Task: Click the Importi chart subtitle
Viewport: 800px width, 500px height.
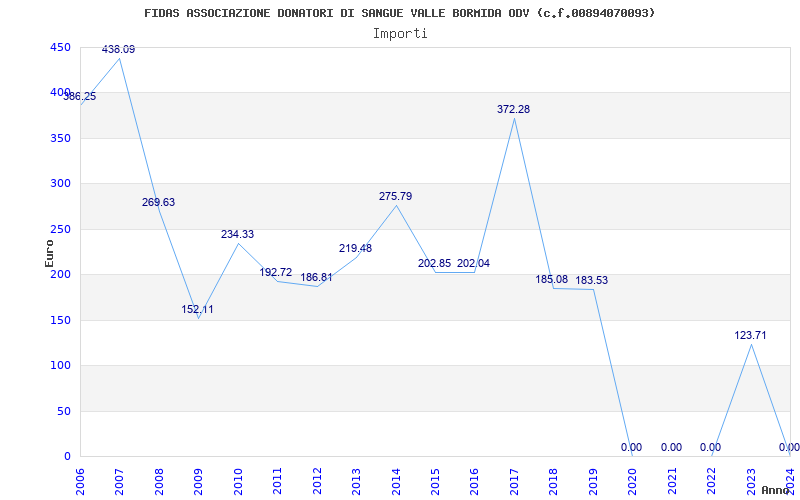Action: (x=400, y=34)
